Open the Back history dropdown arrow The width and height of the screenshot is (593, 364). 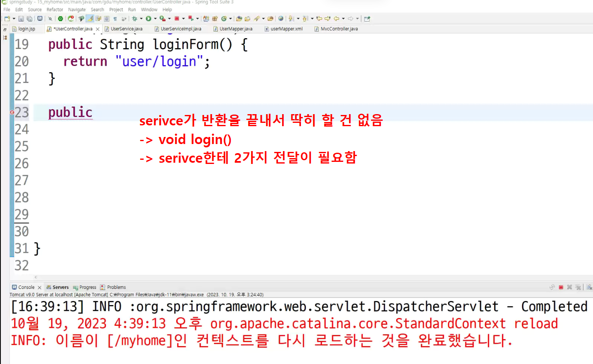coord(343,19)
